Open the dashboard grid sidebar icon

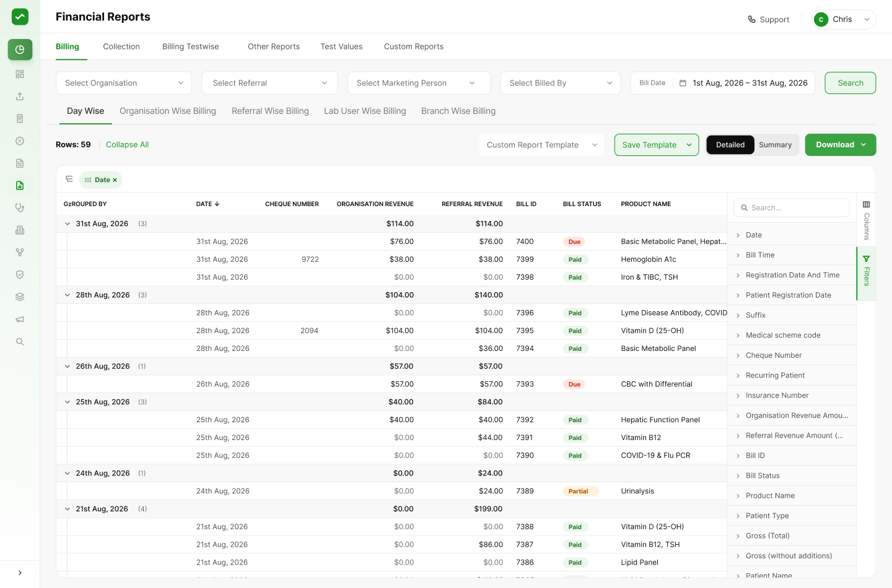pyautogui.click(x=20, y=74)
